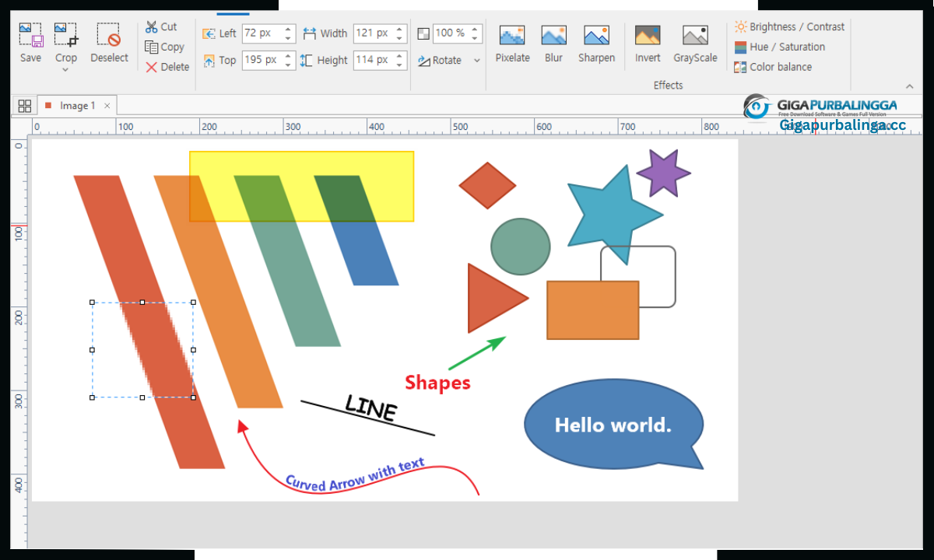The height and width of the screenshot is (560, 934).
Task: Decrease Width using the down arrow
Action: (x=400, y=38)
